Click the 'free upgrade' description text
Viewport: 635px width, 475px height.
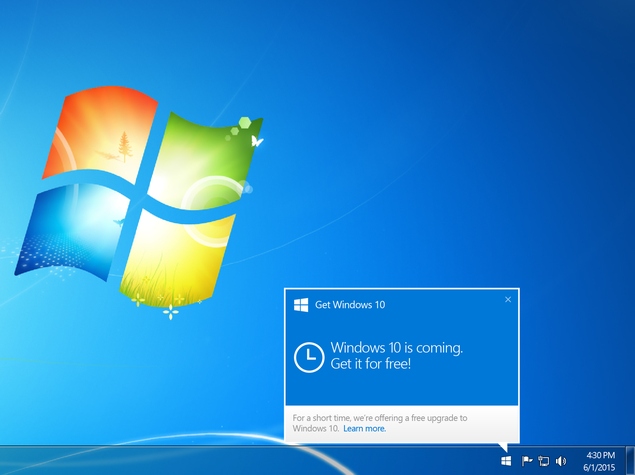coord(380,423)
